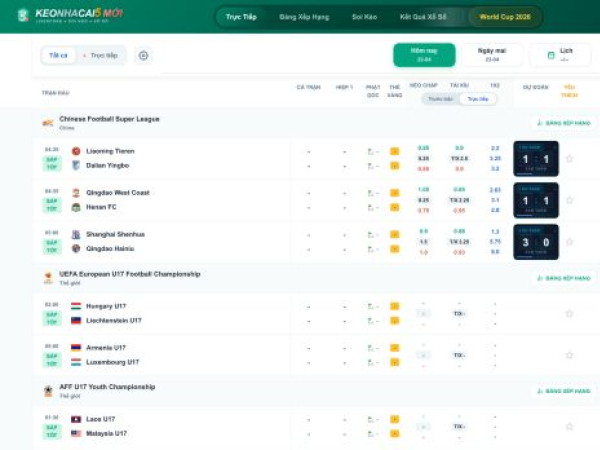600x450 pixels.
Task: Star the Shanghai Shenhua vs Qingdao Hainiu match
Action: pos(569,241)
